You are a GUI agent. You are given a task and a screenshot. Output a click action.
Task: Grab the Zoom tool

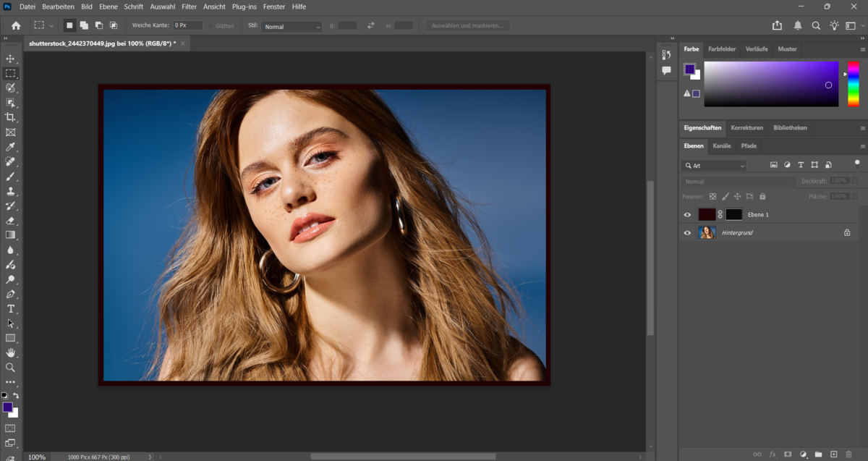click(x=10, y=367)
